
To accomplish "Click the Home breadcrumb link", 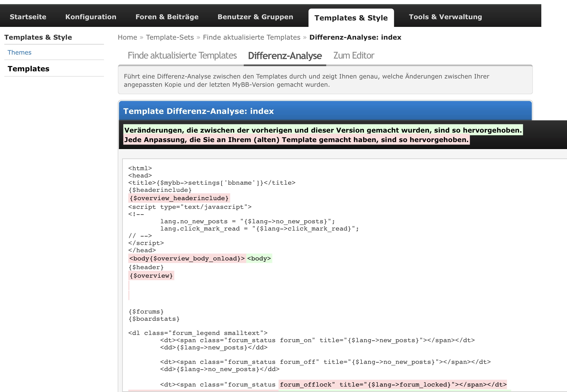I will 127,37.
